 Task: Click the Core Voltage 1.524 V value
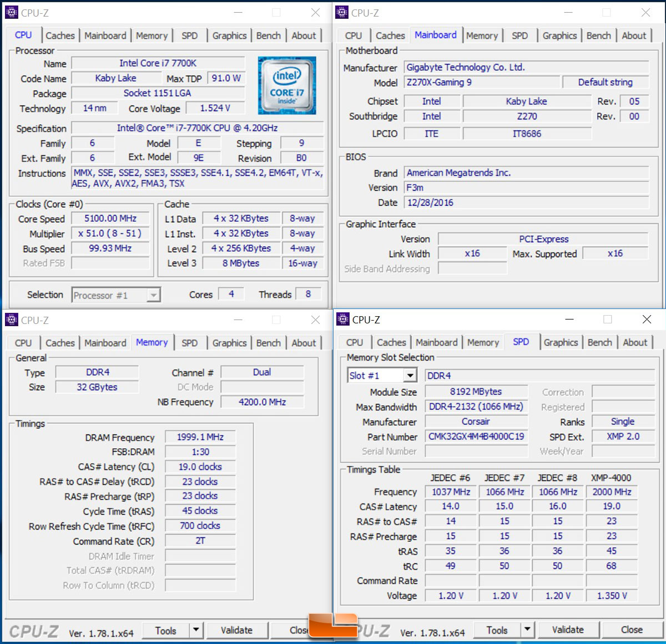[215, 108]
